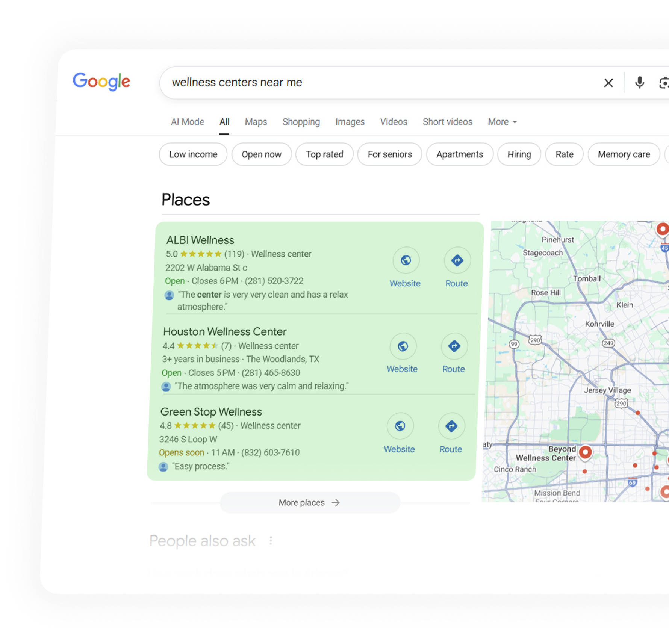Open Green Stop Wellness website icon

400,426
